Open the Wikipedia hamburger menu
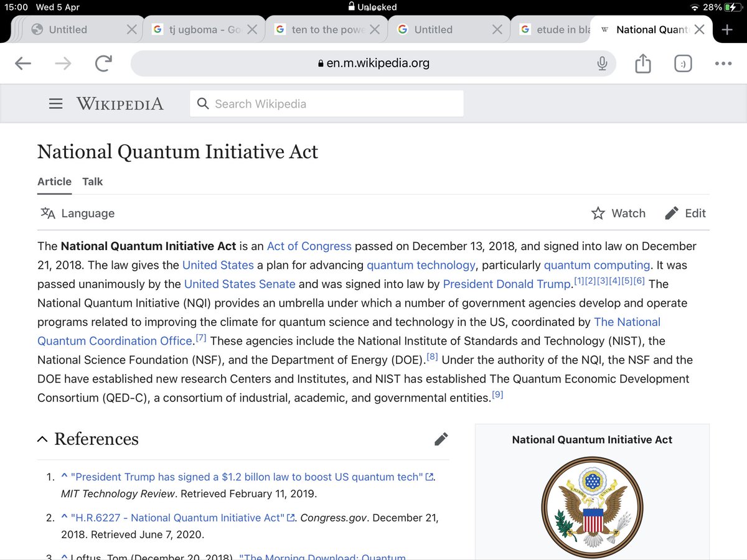Image resolution: width=747 pixels, height=560 pixels. coord(56,104)
